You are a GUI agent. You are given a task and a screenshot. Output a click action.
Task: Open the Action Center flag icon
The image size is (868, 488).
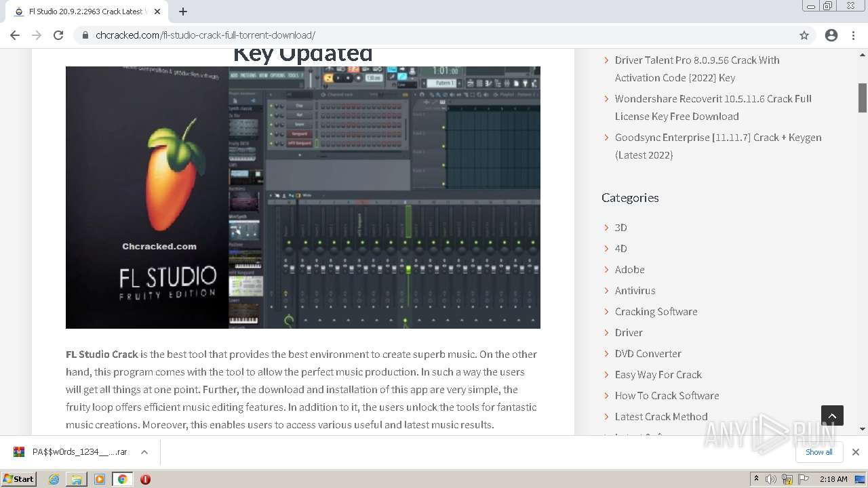pyautogui.click(x=804, y=479)
